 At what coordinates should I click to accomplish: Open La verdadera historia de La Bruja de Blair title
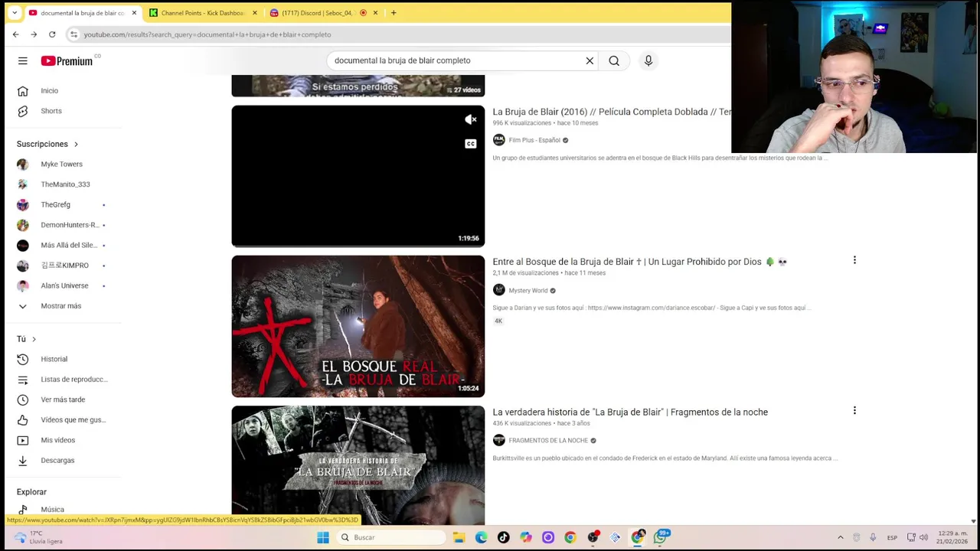point(630,412)
